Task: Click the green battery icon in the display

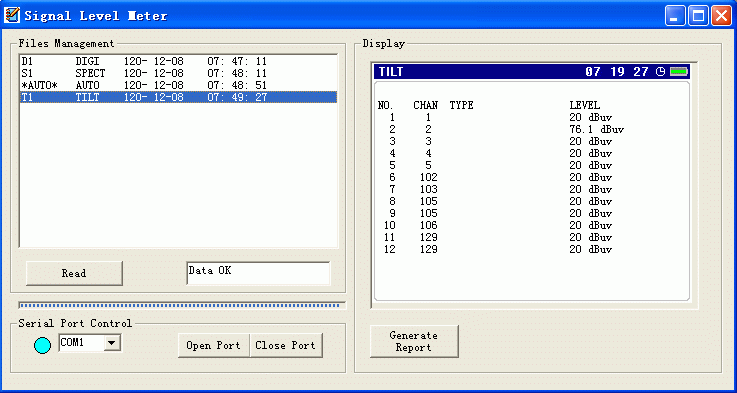Action: [679, 71]
